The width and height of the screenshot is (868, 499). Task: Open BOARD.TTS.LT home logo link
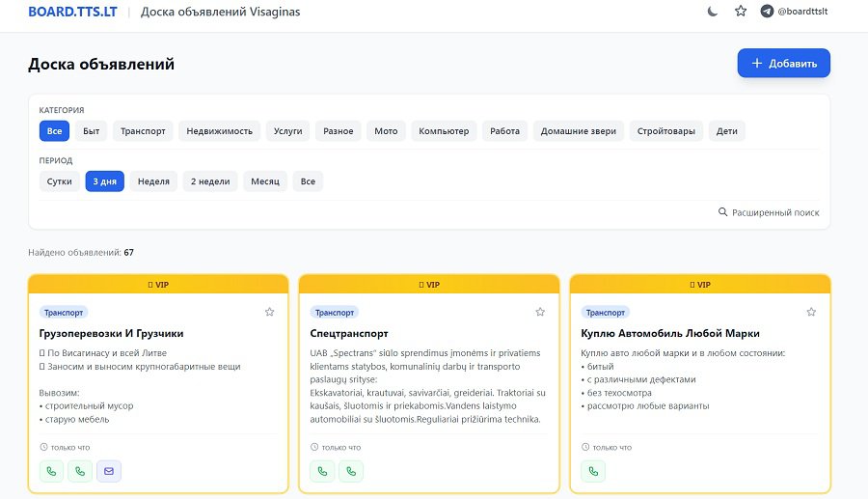point(73,12)
